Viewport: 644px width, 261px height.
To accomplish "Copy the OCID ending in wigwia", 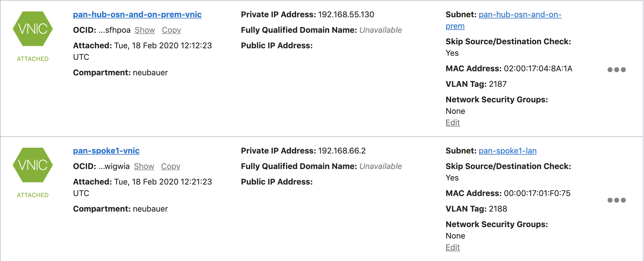I will tap(170, 166).
